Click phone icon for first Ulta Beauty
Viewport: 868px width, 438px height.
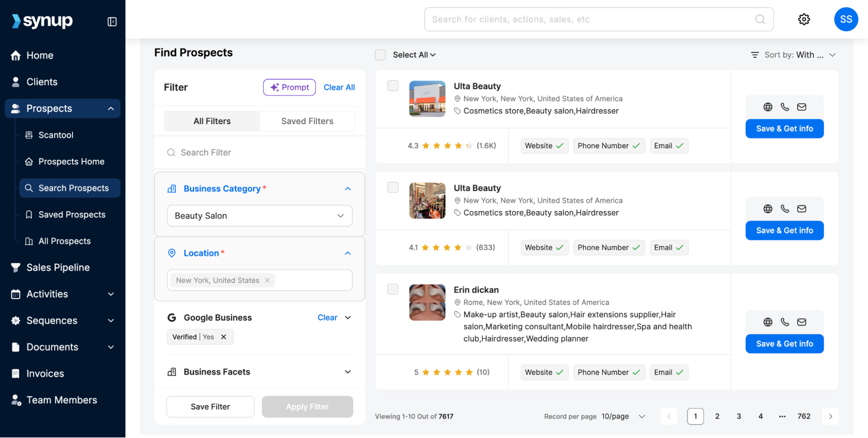point(785,107)
